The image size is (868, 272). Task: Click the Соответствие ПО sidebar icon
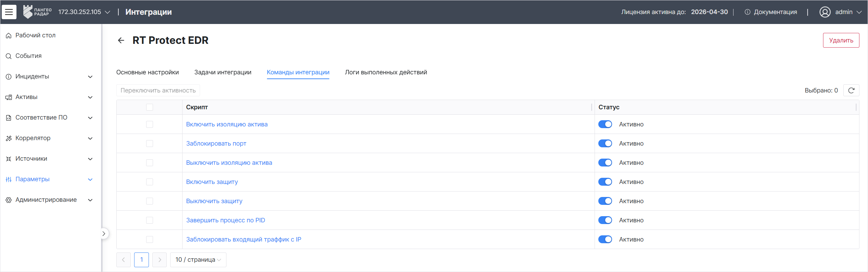[x=9, y=118]
